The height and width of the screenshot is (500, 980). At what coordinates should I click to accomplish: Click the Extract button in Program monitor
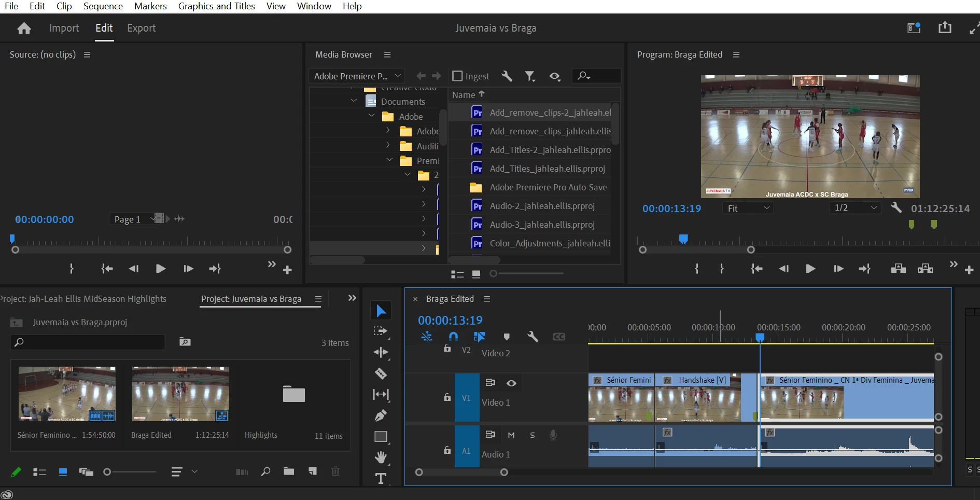click(x=925, y=269)
